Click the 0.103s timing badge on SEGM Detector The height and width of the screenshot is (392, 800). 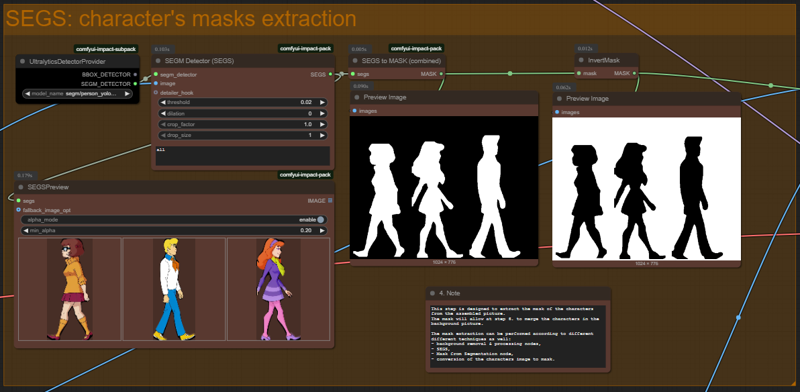163,50
